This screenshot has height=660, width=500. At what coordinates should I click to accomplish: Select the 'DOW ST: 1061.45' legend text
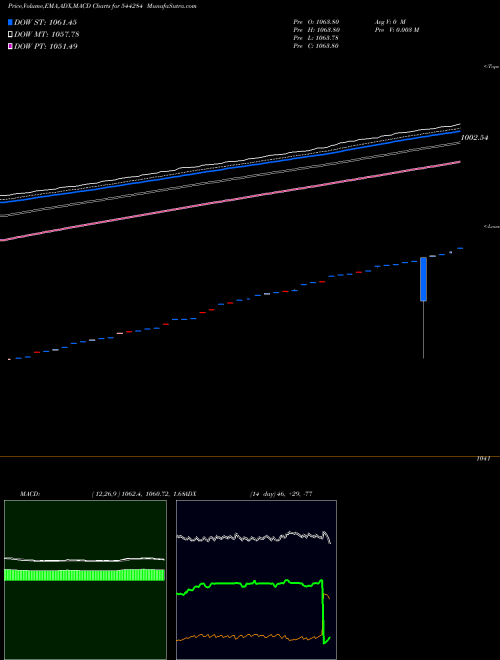click(x=45, y=22)
